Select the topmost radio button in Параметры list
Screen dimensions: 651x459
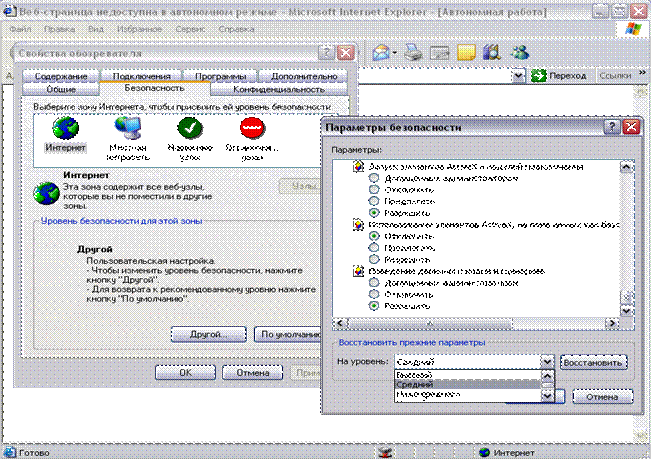(374, 178)
